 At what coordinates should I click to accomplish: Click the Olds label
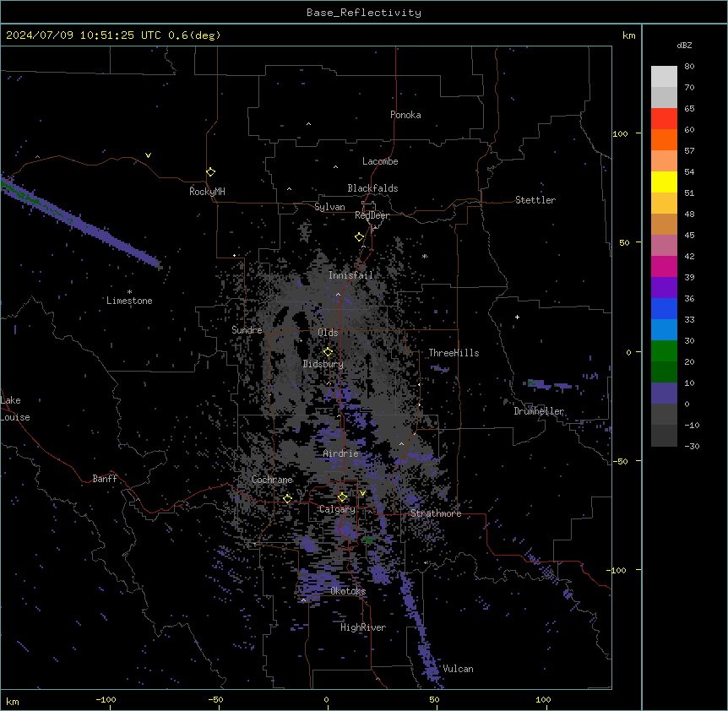pyautogui.click(x=328, y=333)
